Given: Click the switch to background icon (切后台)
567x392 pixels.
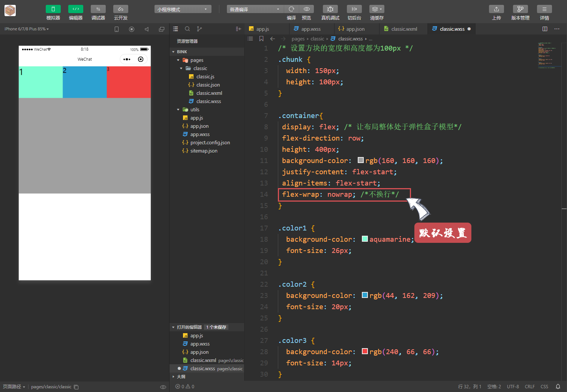Looking at the screenshot, I should (354, 9).
